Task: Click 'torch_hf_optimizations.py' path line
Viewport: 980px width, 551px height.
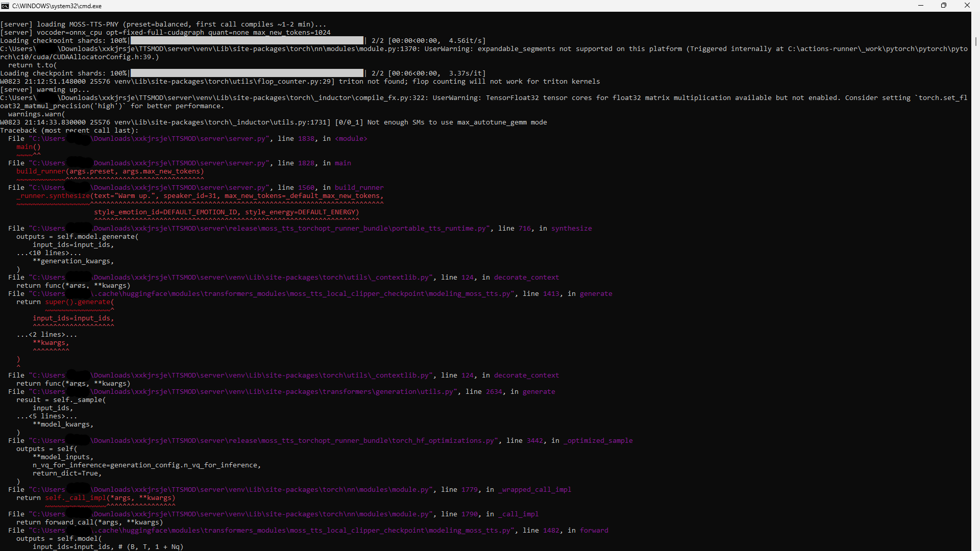Action: tap(321, 441)
